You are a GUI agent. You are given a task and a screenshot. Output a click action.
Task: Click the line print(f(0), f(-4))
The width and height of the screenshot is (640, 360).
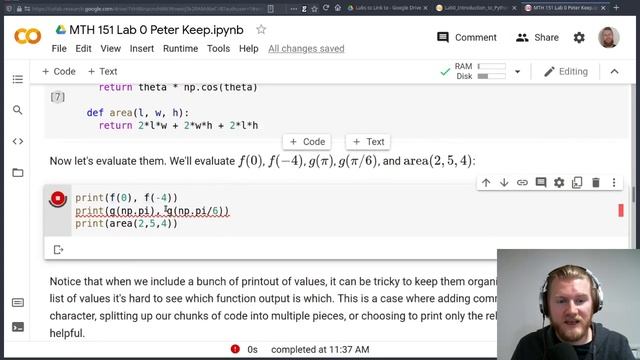pyautogui.click(x=127, y=198)
